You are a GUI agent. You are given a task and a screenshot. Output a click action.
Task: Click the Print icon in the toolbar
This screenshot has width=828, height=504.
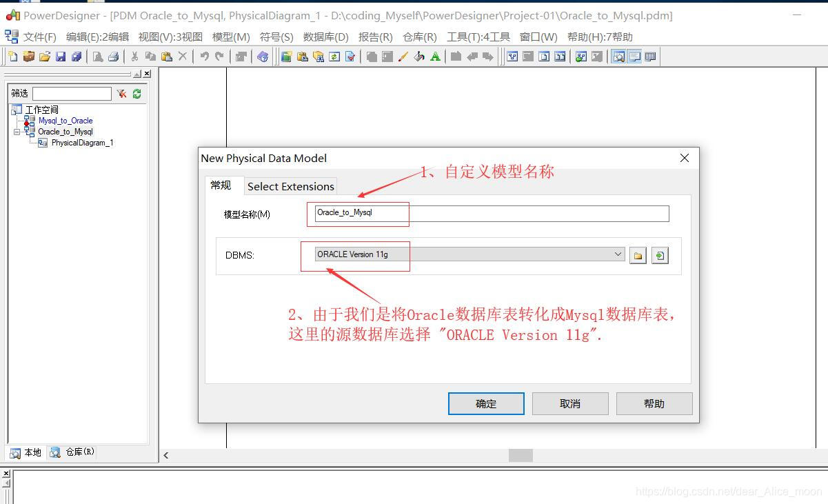113,57
